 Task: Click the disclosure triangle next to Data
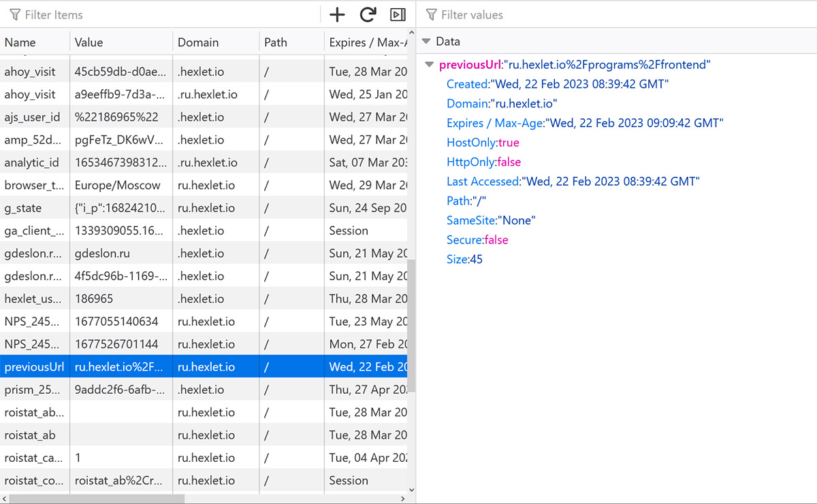click(x=427, y=41)
